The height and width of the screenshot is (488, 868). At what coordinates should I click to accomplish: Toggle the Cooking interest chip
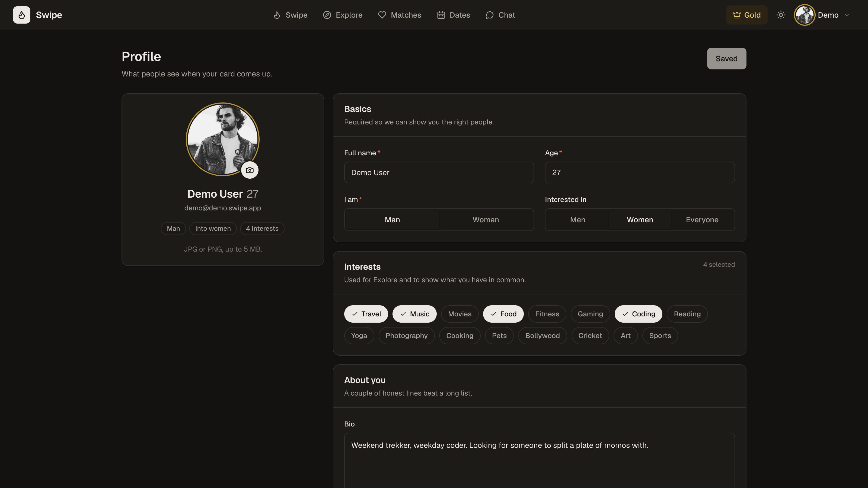[x=459, y=336]
